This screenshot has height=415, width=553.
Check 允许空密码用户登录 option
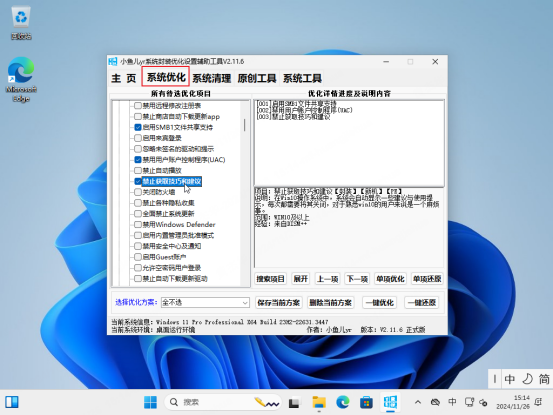coord(138,268)
